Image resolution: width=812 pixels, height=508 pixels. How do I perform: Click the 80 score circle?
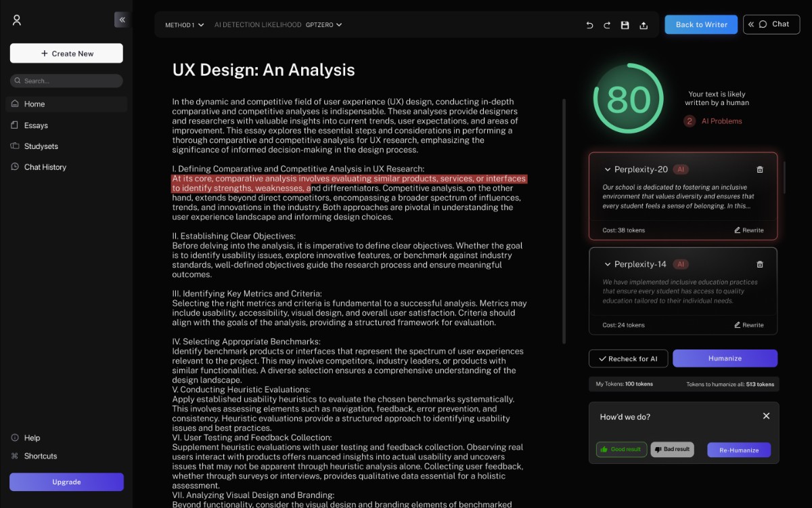(x=629, y=100)
